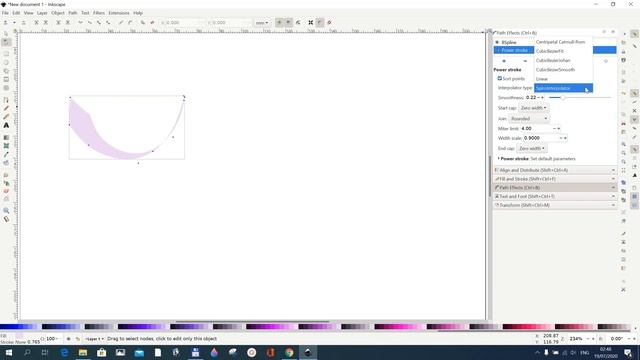This screenshot has width=640, height=360.
Task: Open the layer selector dropdown
Action: pos(94,339)
